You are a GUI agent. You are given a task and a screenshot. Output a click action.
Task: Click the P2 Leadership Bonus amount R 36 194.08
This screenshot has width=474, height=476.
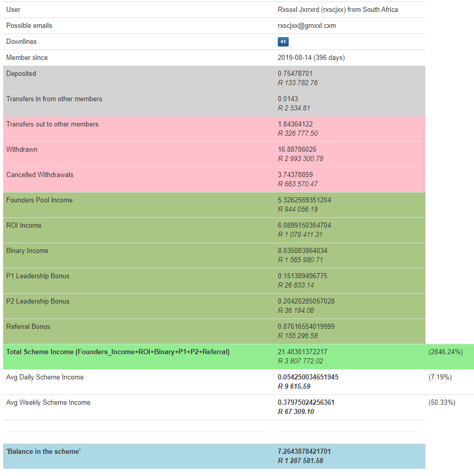(x=296, y=311)
